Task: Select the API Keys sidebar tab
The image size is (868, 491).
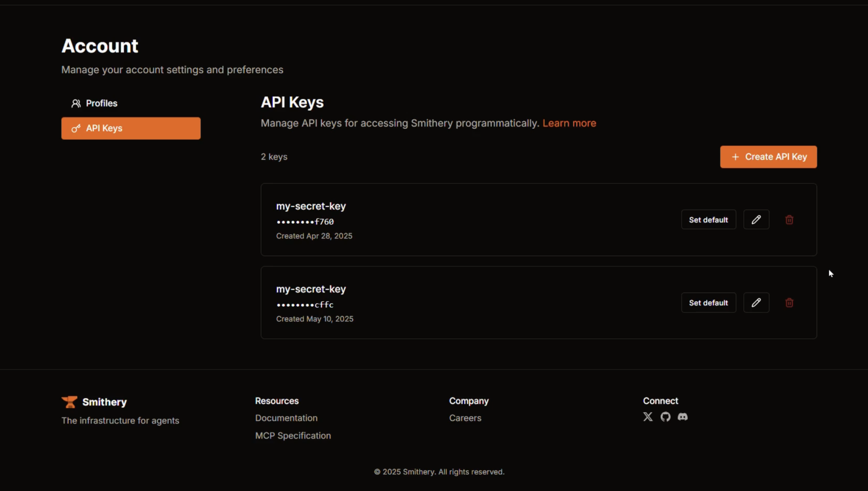Action: click(x=131, y=128)
